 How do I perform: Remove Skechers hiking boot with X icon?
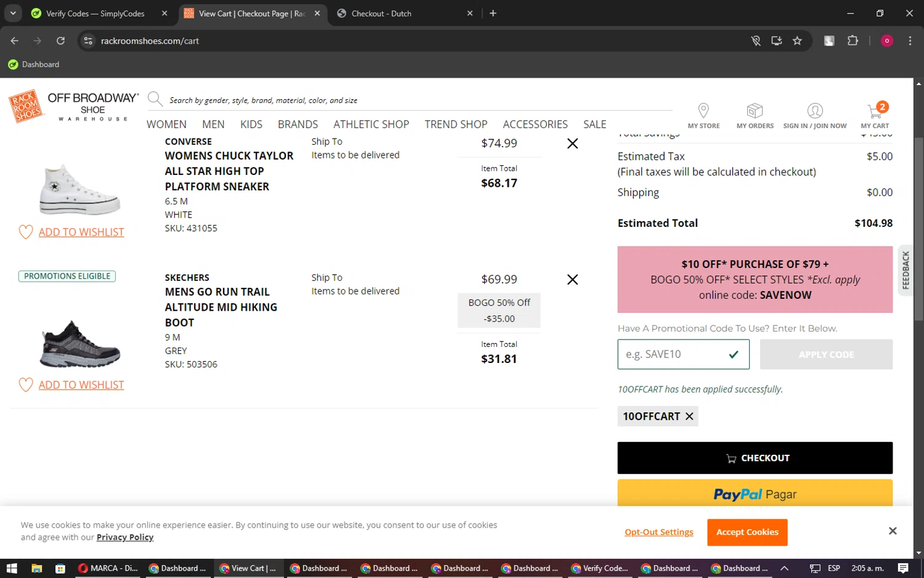572,280
